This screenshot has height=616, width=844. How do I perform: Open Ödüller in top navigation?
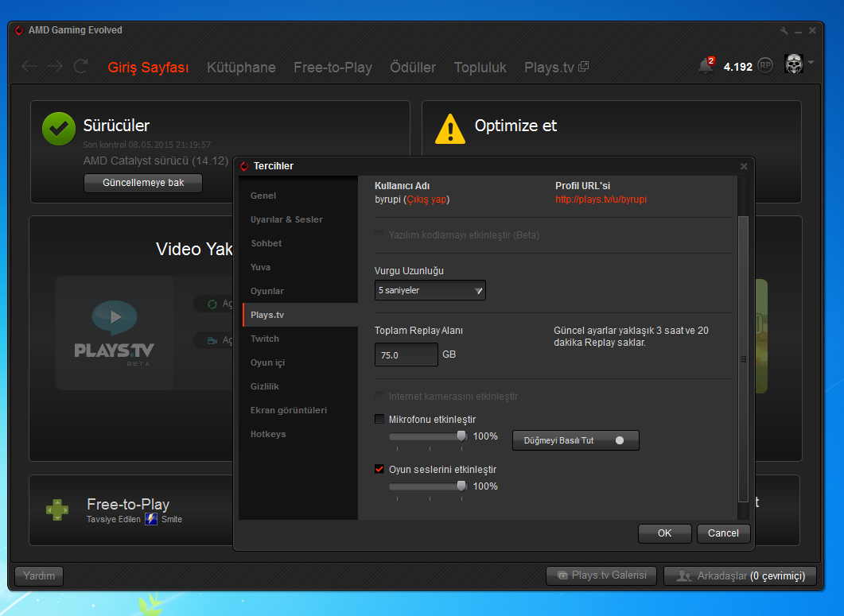coord(413,68)
